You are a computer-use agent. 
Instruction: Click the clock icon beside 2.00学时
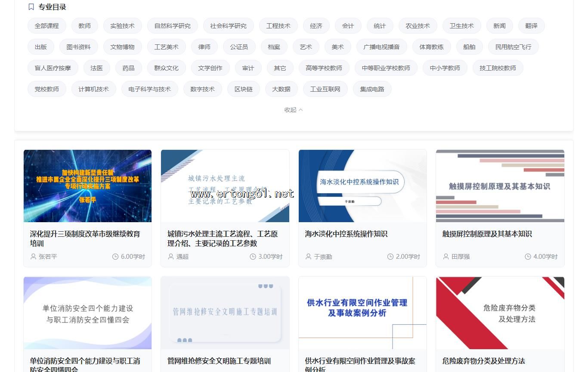click(x=390, y=257)
